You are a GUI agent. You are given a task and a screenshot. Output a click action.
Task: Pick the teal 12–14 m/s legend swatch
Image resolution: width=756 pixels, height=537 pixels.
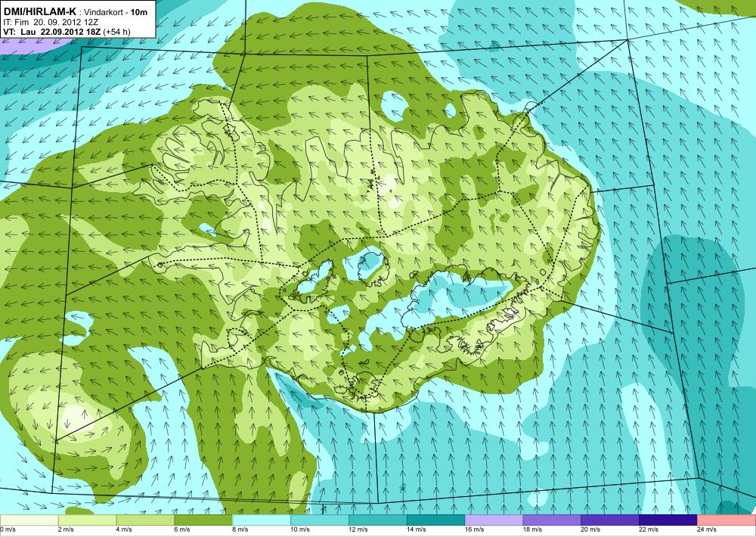coord(377,520)
